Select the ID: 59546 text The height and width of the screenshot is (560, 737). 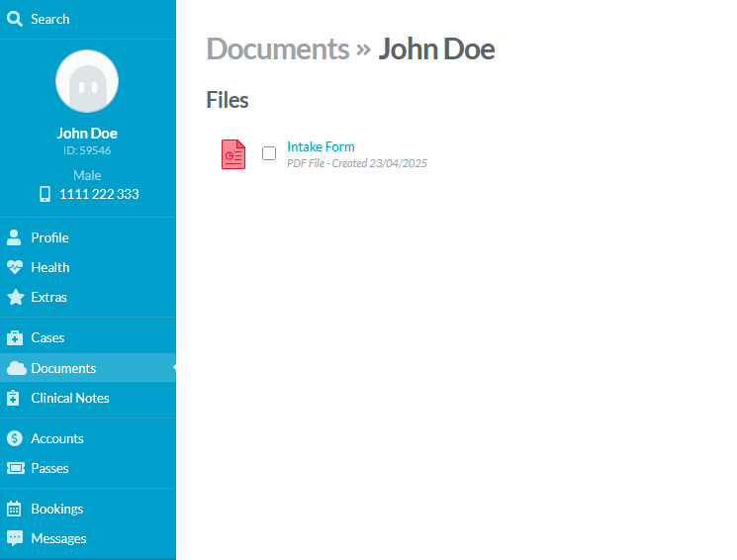(x=87, y=150)
